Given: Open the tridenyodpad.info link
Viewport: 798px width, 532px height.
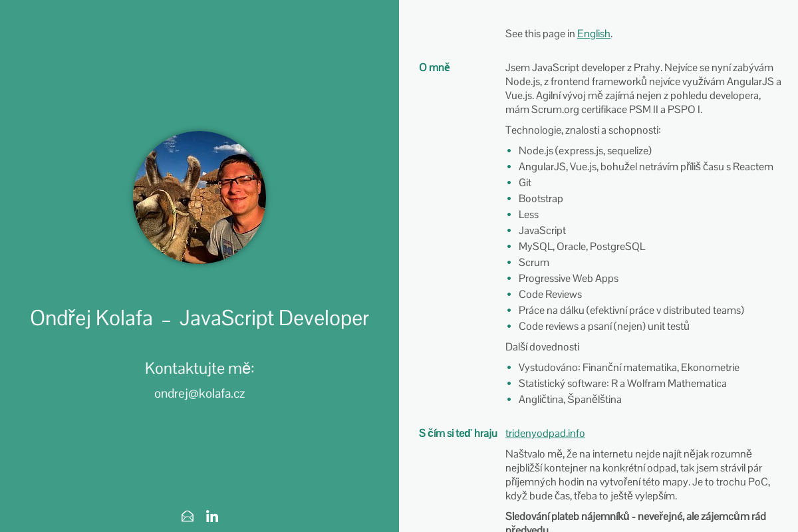Looking at the screenshot, I should pyautogui.click(x=545, y=434).
